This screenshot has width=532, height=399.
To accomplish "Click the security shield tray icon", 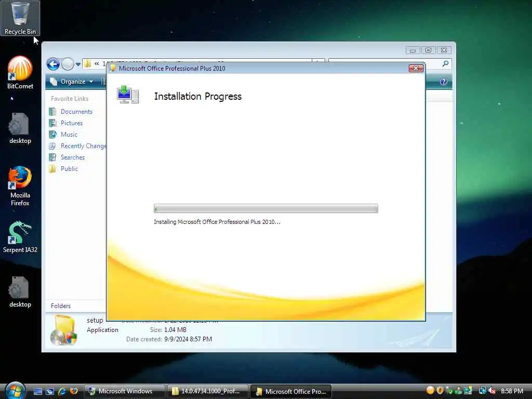I will (x=440, y=391).
